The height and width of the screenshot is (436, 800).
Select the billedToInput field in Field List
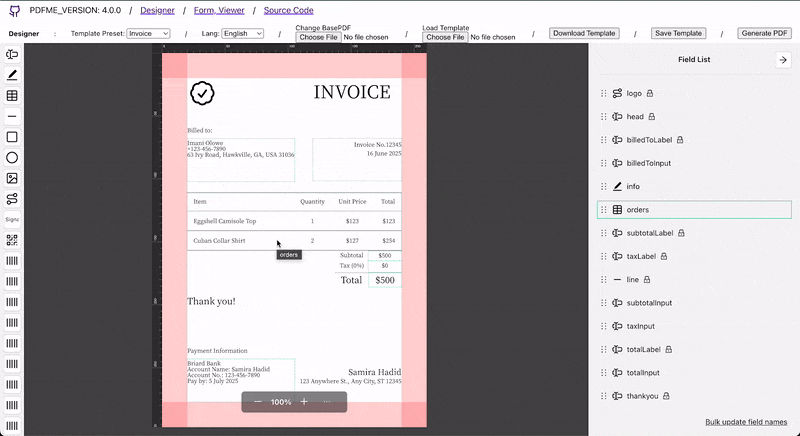coord(648,163)
